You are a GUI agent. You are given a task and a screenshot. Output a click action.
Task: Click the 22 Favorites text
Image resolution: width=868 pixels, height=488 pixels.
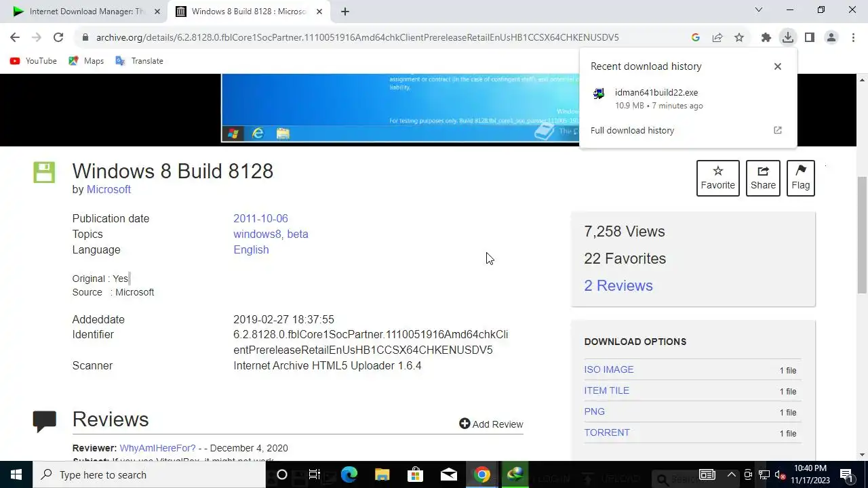click(x=625, y=258)
